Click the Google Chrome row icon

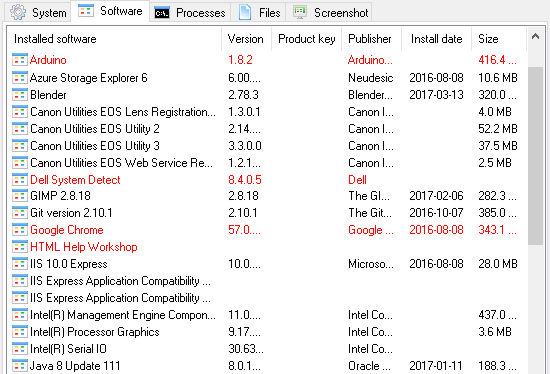[20, 230]
